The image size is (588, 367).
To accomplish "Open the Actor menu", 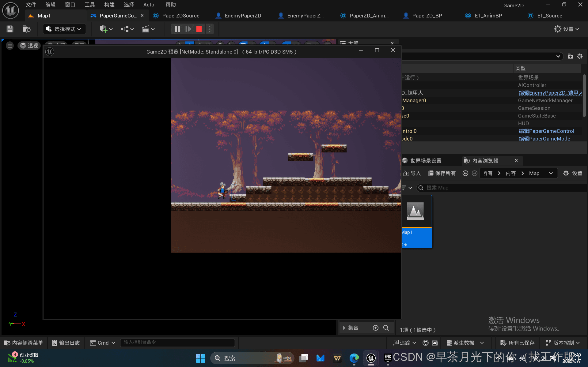I will (x=150, y=5).
